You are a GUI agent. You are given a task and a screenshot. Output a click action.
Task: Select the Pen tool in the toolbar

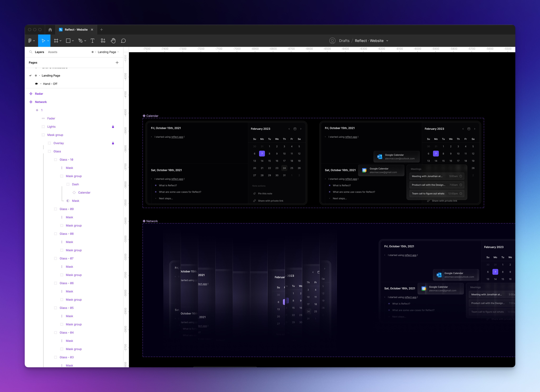(80, 40)
